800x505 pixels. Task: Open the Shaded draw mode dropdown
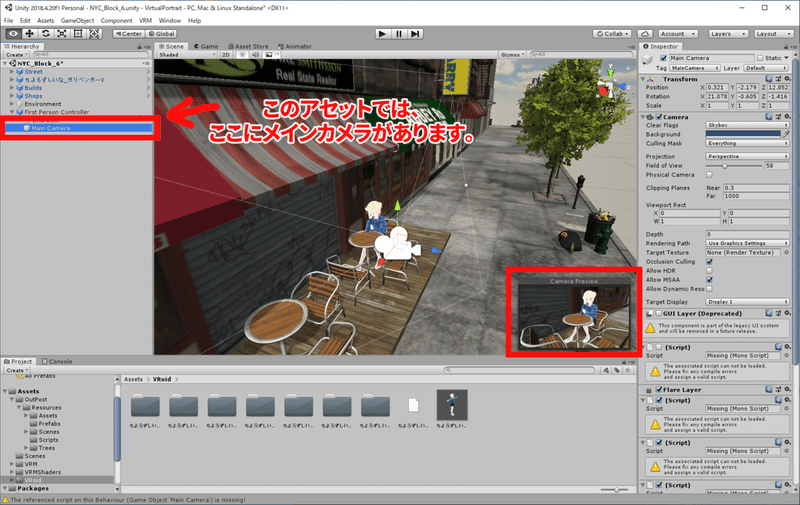(x=187, y=55)
